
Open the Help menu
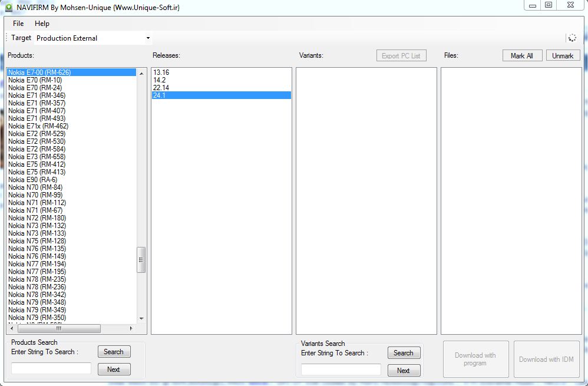coord(42,23)
